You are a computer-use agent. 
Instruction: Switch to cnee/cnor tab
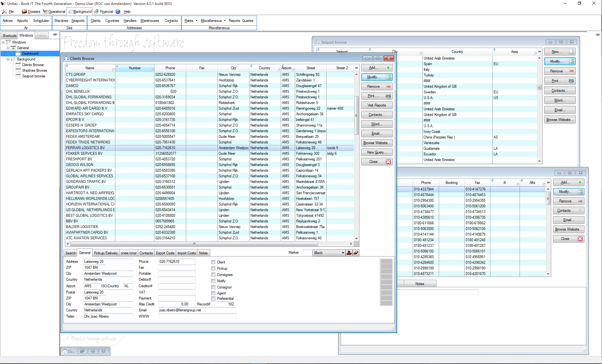pos(128,253)
